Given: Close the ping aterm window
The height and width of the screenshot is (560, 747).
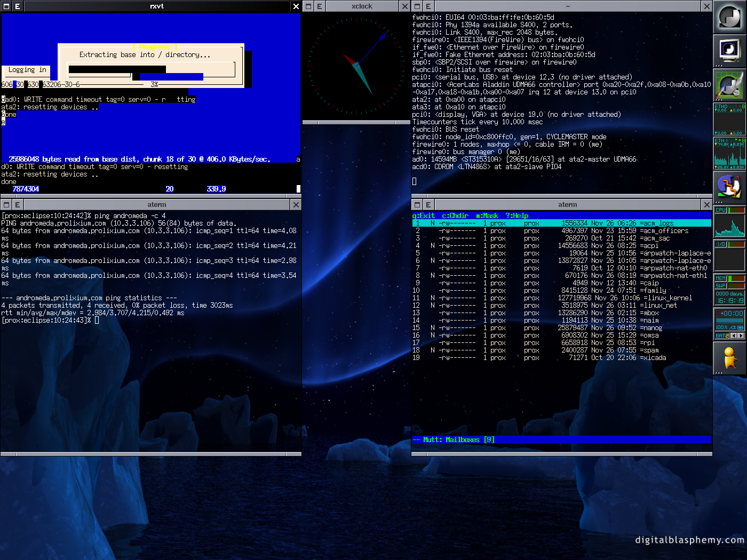Looking at the screenshot, I should pos(296,205).
